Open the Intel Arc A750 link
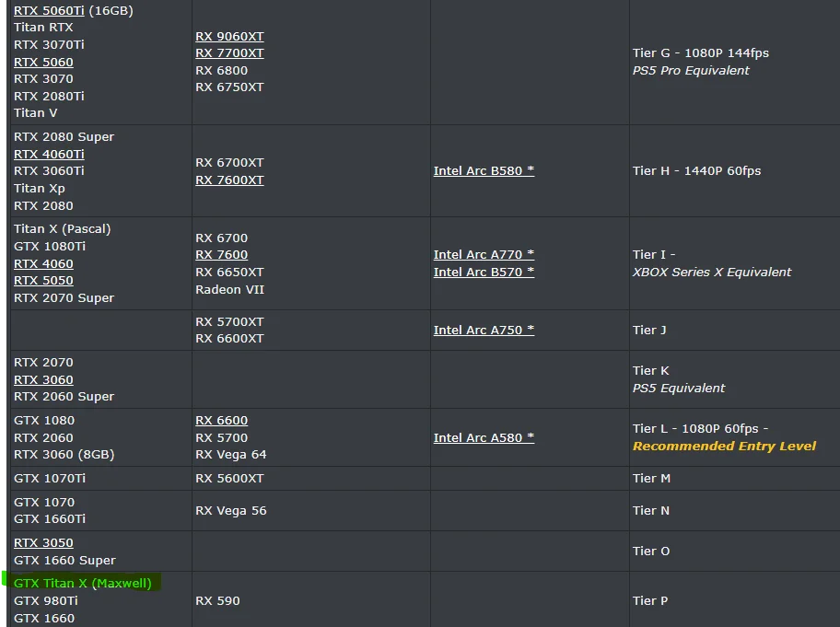Viewport: 840px width, 627px height. click(484, 331)
